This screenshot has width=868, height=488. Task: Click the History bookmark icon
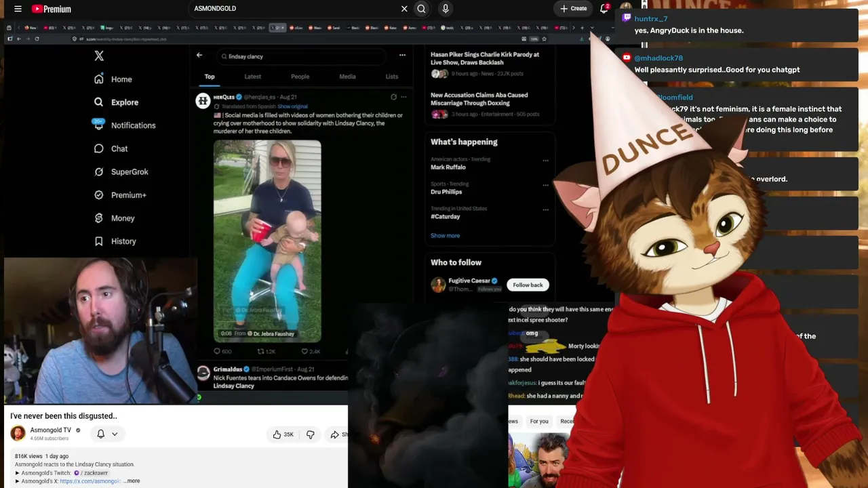coord(99,241)
